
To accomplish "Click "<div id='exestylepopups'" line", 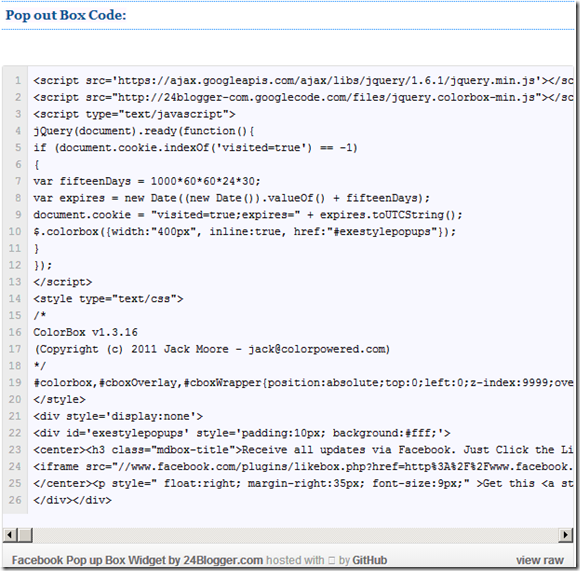I will tap(242, 433).
